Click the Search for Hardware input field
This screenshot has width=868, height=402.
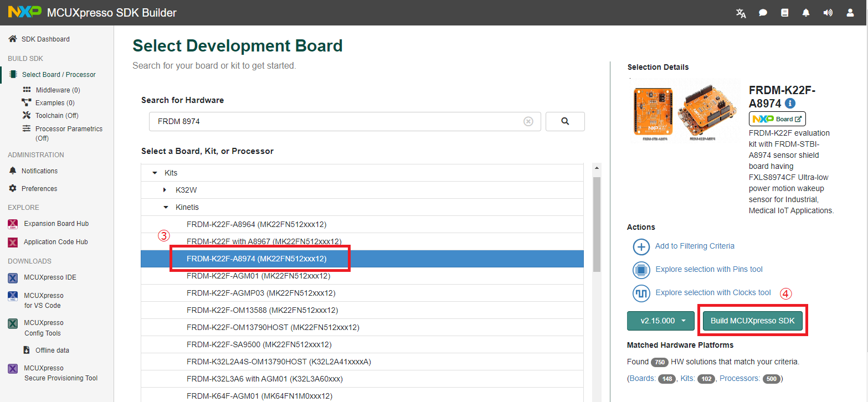coord(332,121)
